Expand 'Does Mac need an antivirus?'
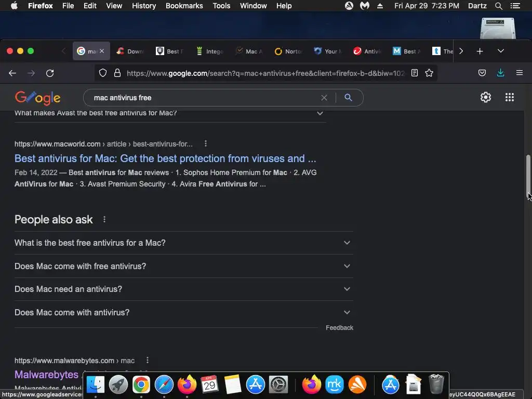This screenshot has width=532, height=399. click(183, 289)
